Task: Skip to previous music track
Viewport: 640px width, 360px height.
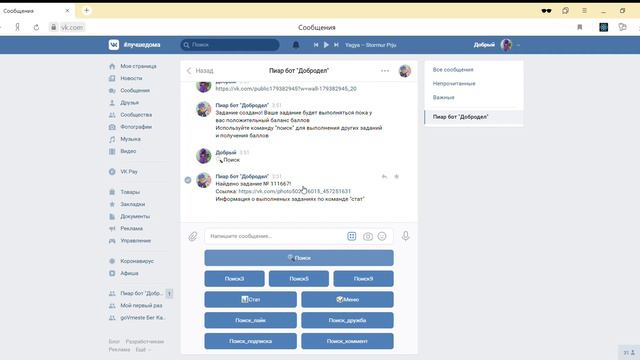Action: pos(316,45)
